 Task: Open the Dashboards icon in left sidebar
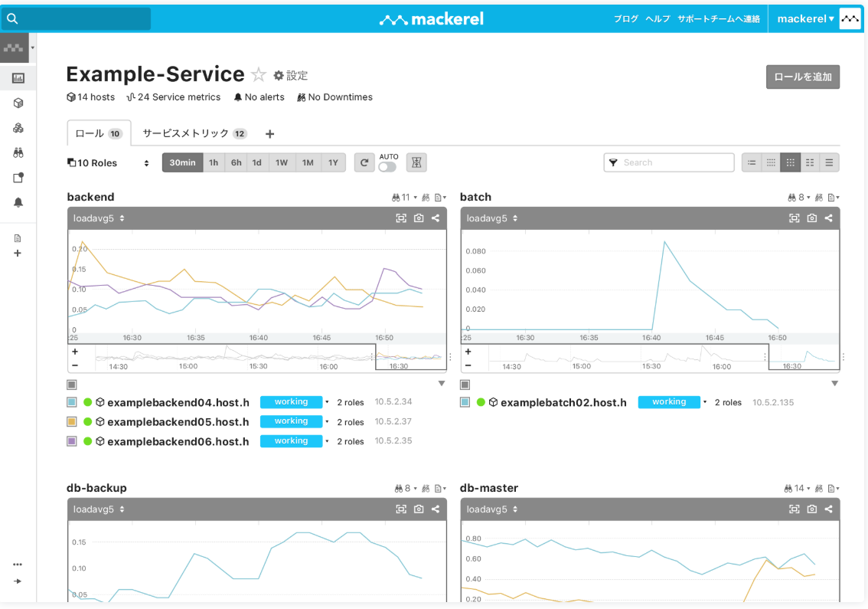click(x=18, y=78)
